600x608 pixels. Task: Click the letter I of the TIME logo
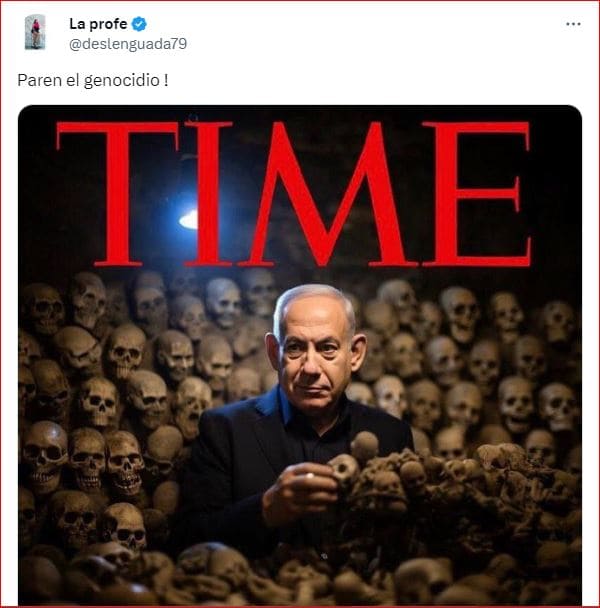pyautogui.click(x=208, y=194)
